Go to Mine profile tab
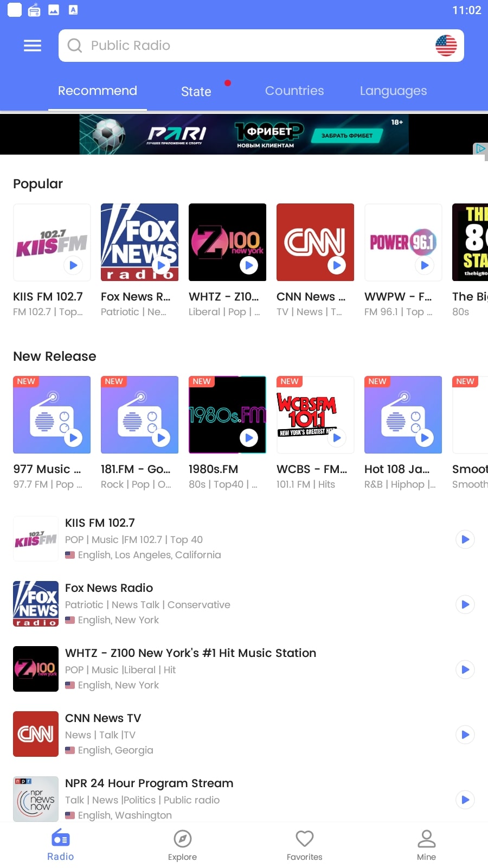The image size is (488, 868). coord(427,845)
